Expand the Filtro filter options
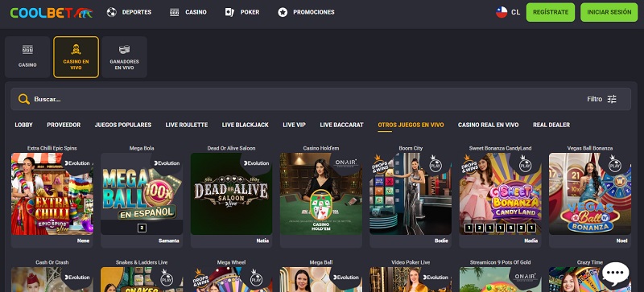Viewport: 644px width, 292px height. point(601,99)
